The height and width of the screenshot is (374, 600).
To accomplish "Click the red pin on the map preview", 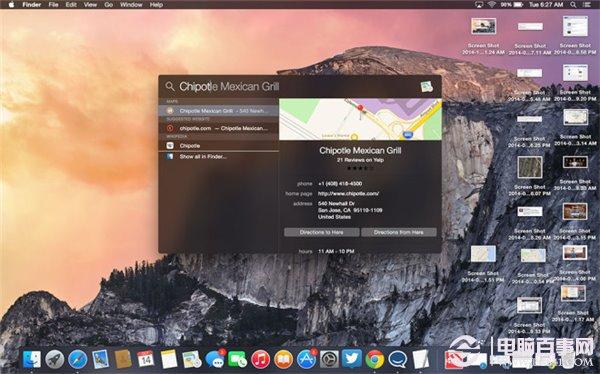I will [x=360, y=109].
